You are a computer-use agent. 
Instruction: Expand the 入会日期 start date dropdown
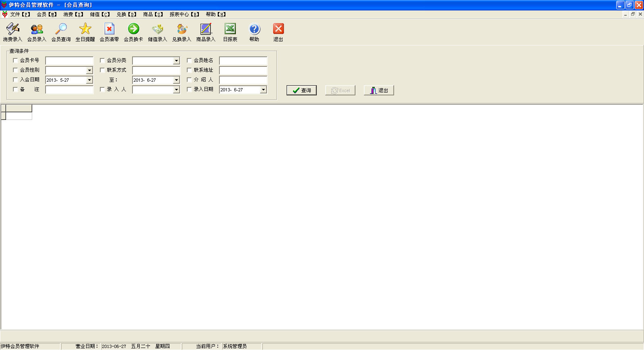89,80
